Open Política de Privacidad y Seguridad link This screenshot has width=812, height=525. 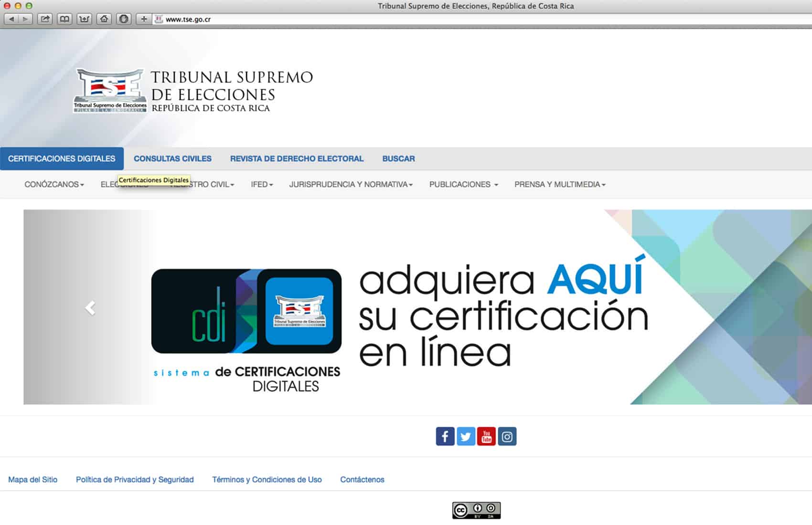click(135, 480)
